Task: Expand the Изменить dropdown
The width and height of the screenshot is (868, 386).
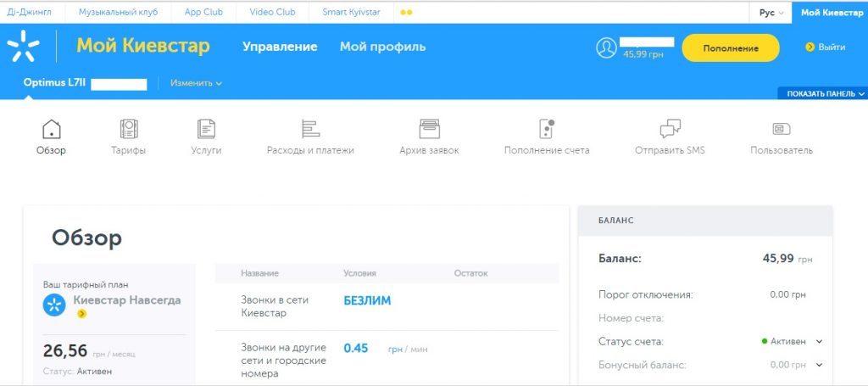Action: tap(196, 83)
